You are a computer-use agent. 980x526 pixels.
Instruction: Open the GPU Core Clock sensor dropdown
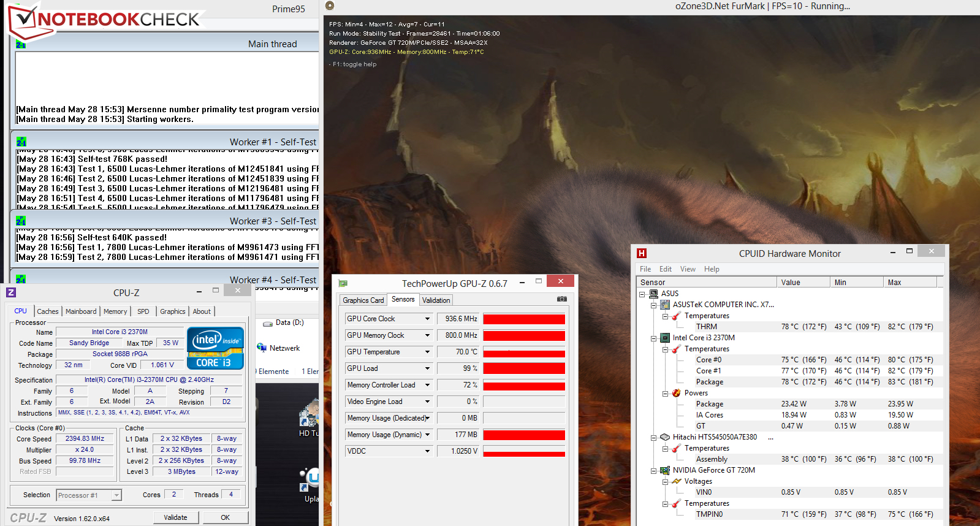coord(427,319)
